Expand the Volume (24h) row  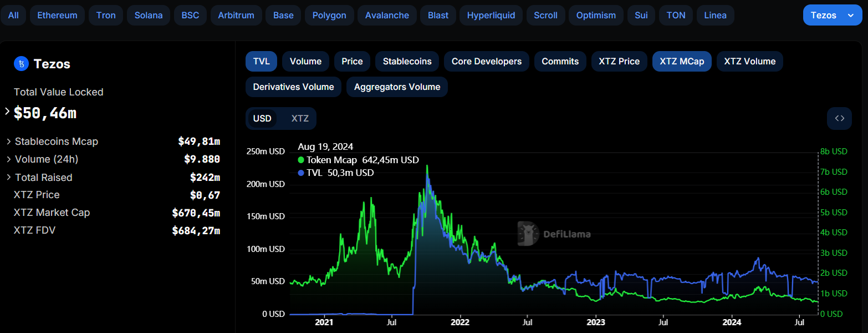9,159
